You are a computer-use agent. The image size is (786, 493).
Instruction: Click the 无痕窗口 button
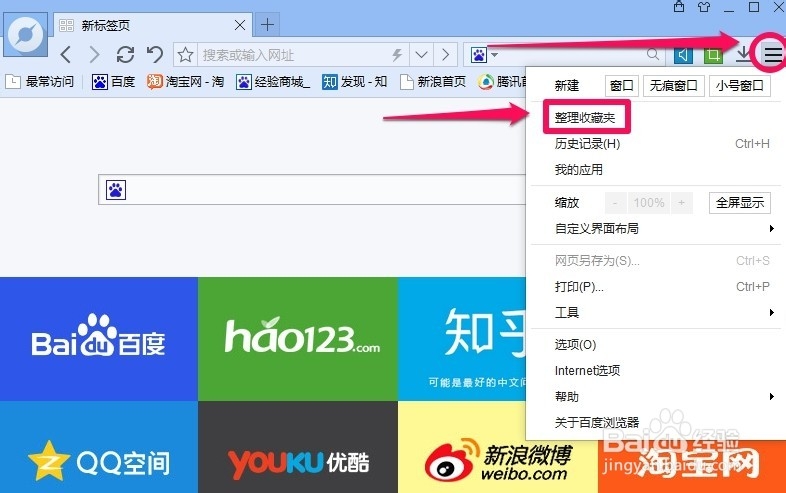673,86
